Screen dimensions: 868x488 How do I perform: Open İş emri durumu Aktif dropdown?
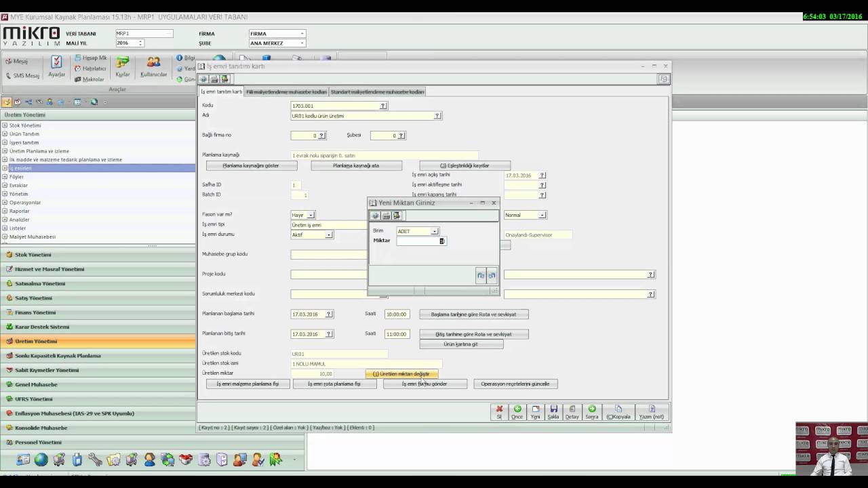click(x=329, y=235)
